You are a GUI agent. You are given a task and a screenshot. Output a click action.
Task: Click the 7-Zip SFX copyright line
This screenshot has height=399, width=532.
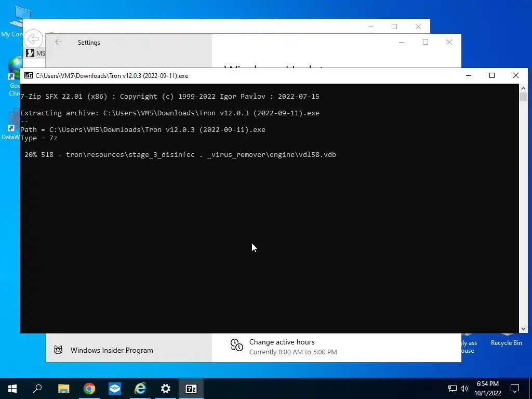click(170, 96)
